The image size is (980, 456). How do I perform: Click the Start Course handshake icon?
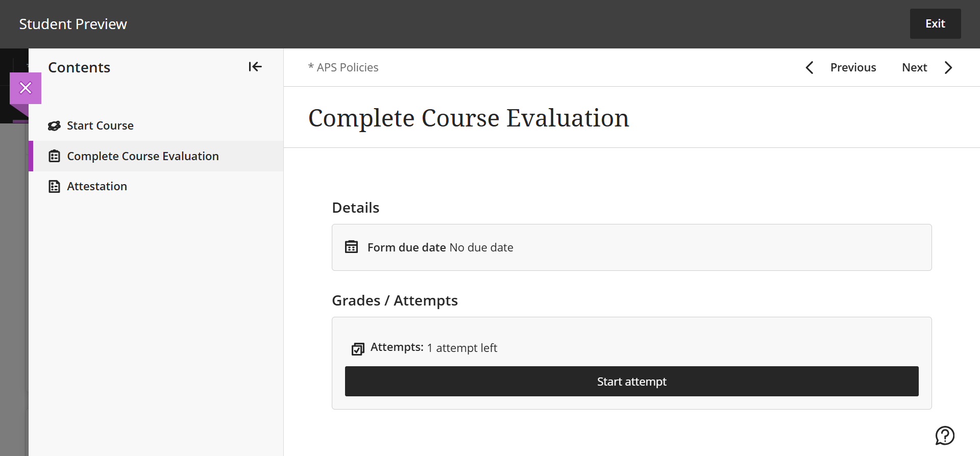(x=54, y=126)
